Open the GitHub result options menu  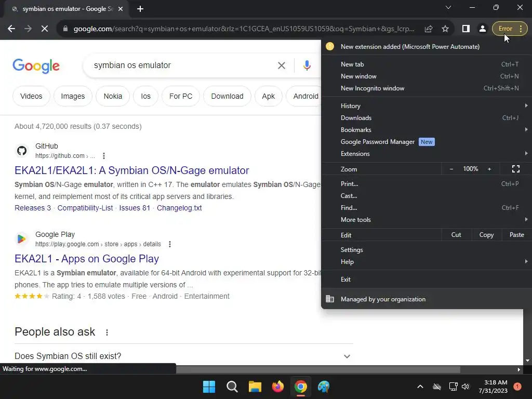tap(104, 156)
